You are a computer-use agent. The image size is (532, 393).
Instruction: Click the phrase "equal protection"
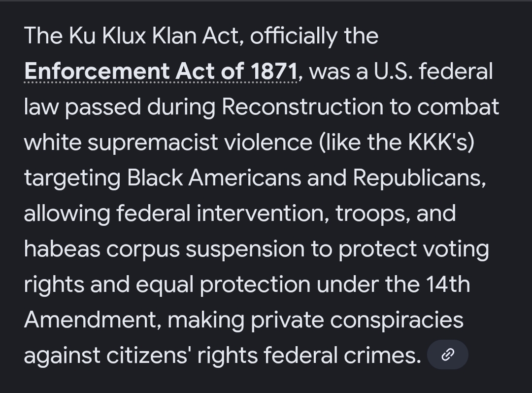[223, 285]
